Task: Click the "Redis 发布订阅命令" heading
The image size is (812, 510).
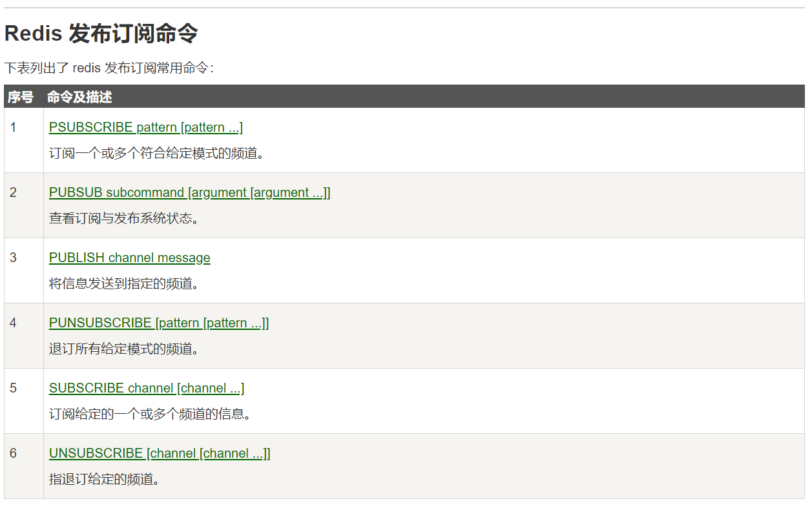Action: tap(101, 34)
